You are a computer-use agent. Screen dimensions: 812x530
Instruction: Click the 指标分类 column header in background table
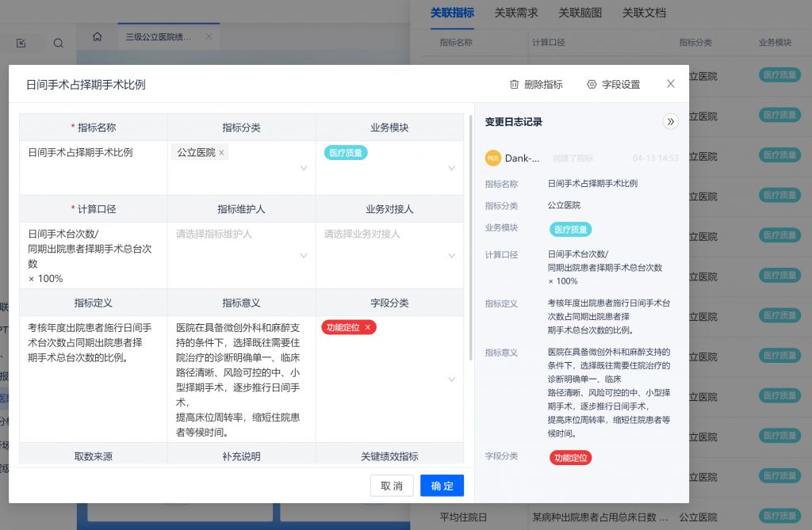[695, 43]
